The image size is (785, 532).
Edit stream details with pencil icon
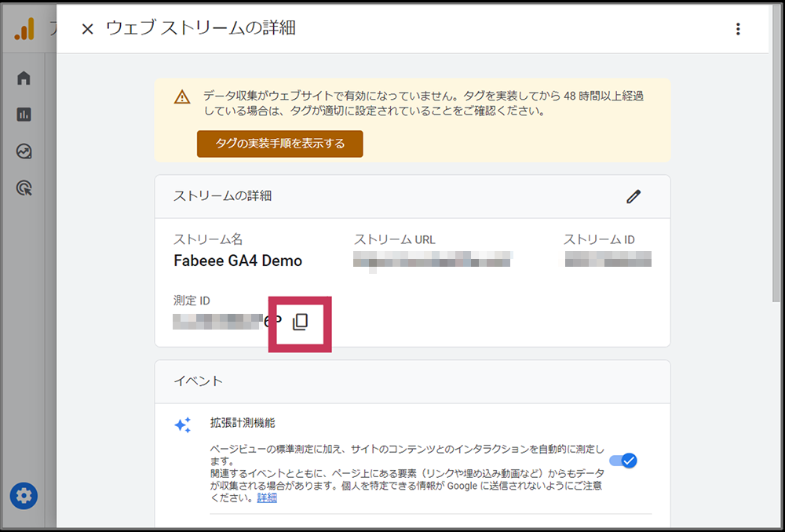pyautogui.click(x=633, y=197)
